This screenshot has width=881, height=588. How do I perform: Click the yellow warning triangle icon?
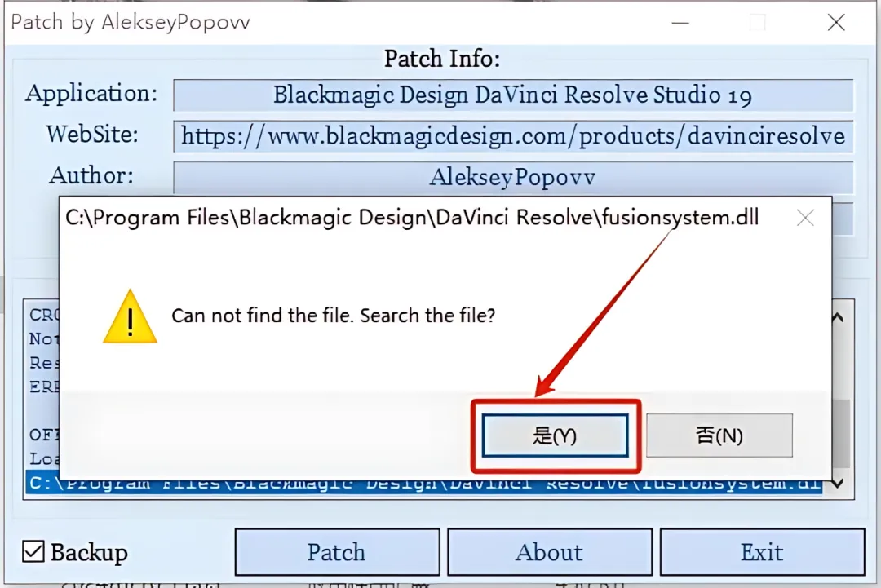130,316
